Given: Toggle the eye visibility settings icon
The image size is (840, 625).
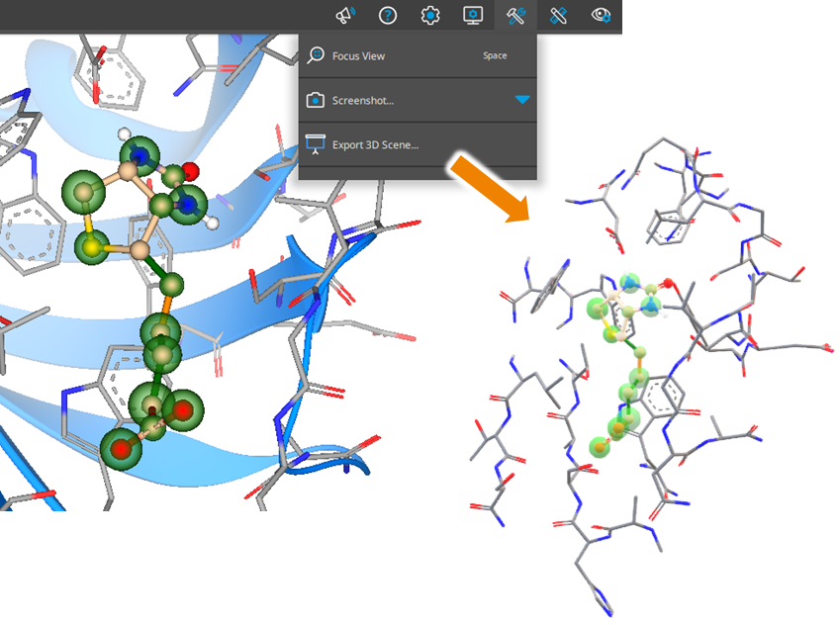Looking at the screenshot, I should (x=601, y=15).
